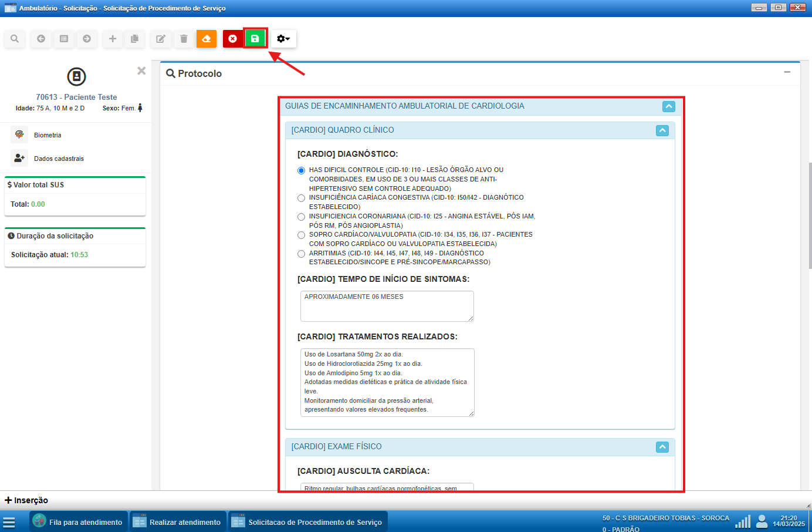Click the green save button in toolbar
Viewport: 812px width, 532px height.
(x=255, y=39)
